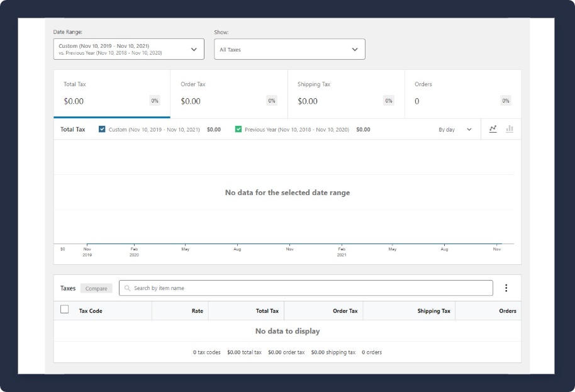Check the select-all Tax Code checkbox
The height and width of the screenshot is (392, 575).
coord(64,310)
